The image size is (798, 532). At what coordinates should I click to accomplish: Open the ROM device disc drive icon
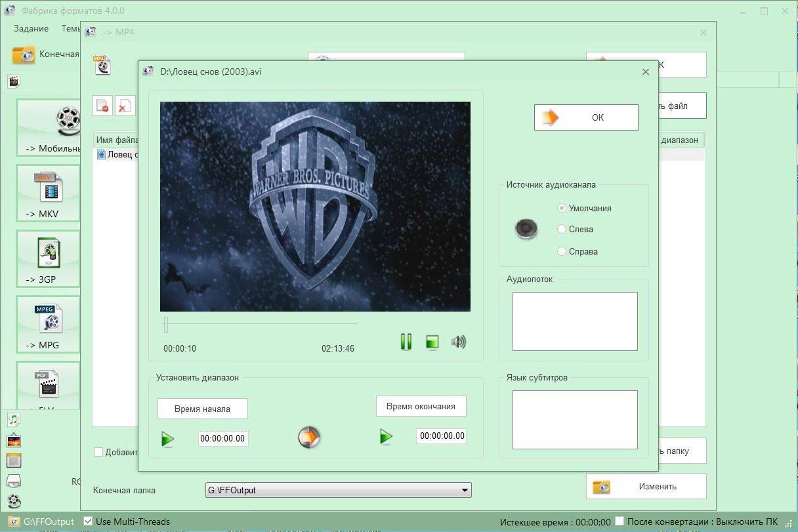[x=14, y=481]
